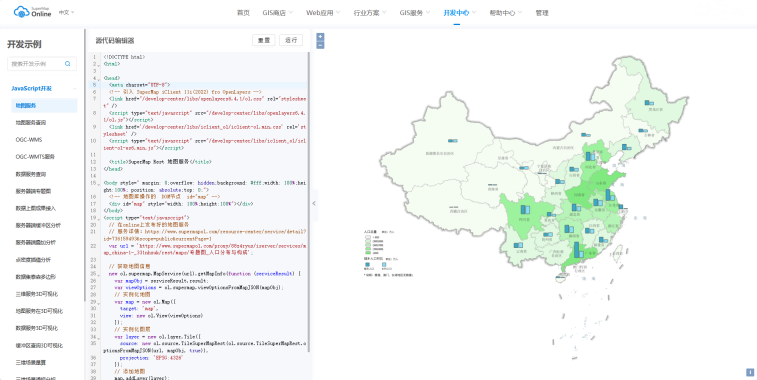Screen dimensions: 757x380
Task: Click the 运行 run button
Action: [291, 40]
